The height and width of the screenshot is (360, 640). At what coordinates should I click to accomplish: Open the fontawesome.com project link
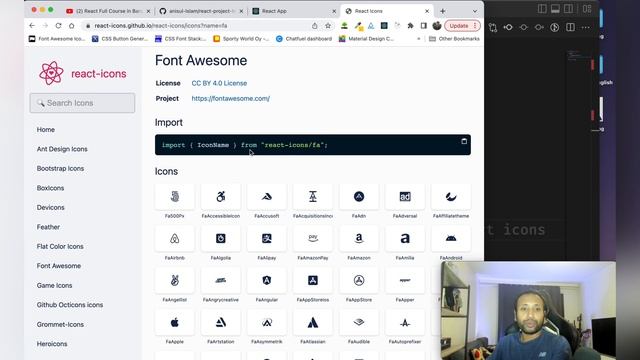pos(231,98)
